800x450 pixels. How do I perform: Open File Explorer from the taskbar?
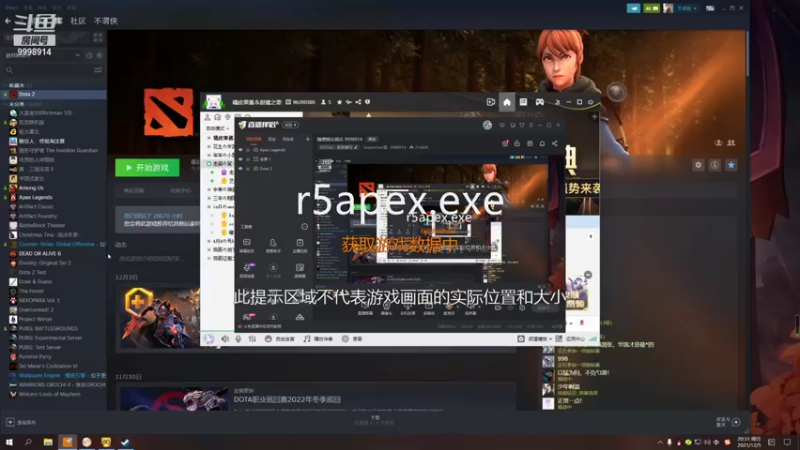pos(48,442)
